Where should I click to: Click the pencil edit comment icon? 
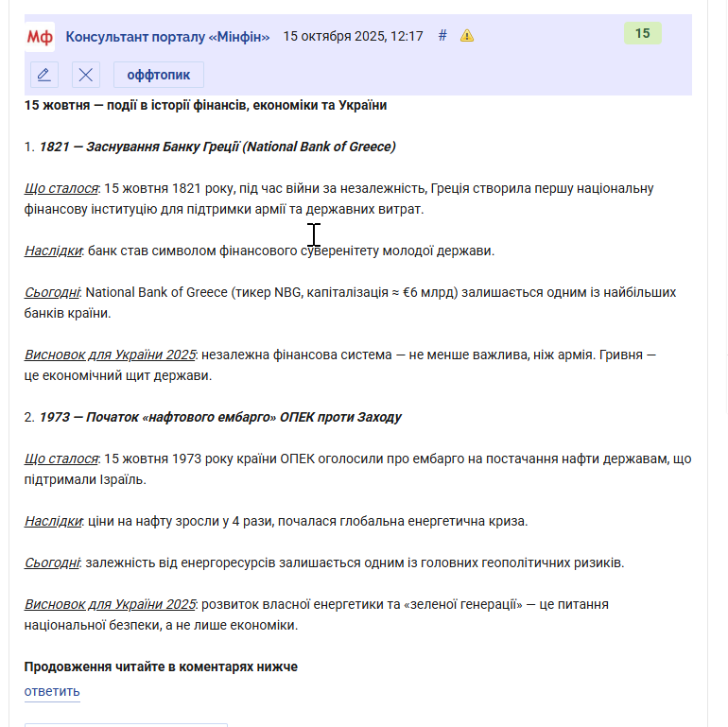click(44, 75)
